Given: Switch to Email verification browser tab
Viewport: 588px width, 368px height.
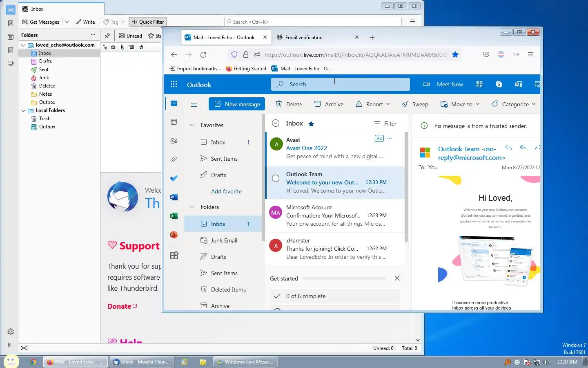Looking at the screenshot, I should 318,37.
